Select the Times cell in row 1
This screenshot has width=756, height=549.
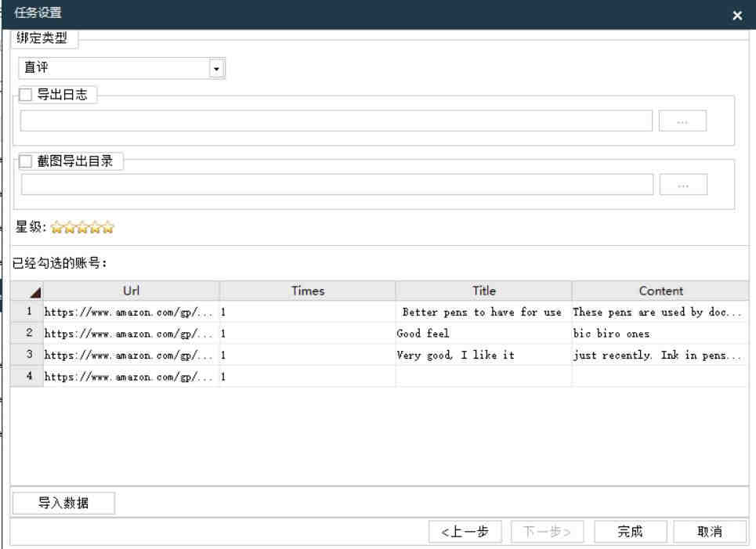[x=308, y=312]
